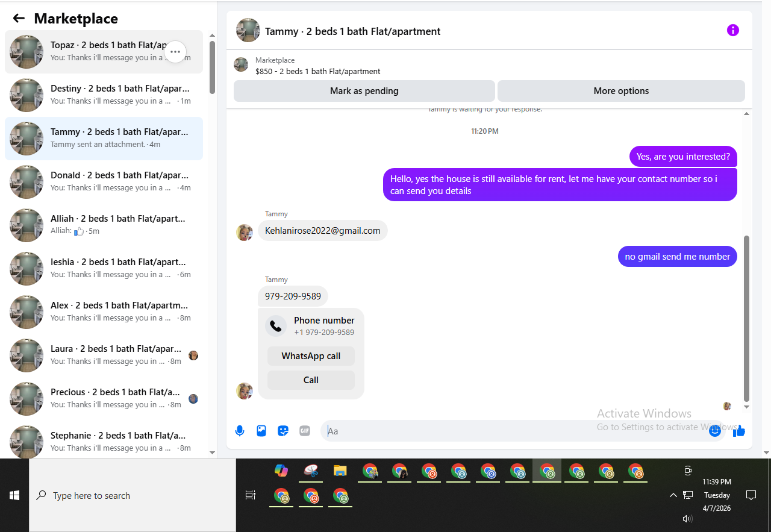
Task: Click Tammy's profile photo beside the phone card
Action: [245, 391]
